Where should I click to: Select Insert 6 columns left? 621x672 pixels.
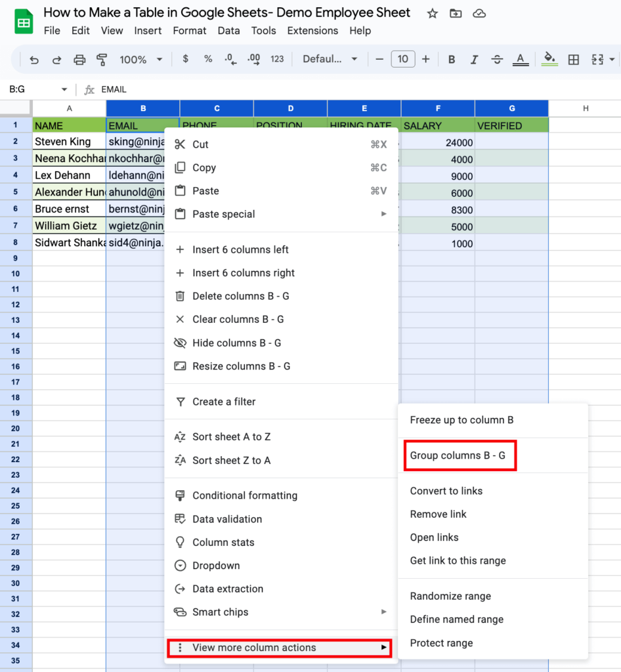(281, 249)
